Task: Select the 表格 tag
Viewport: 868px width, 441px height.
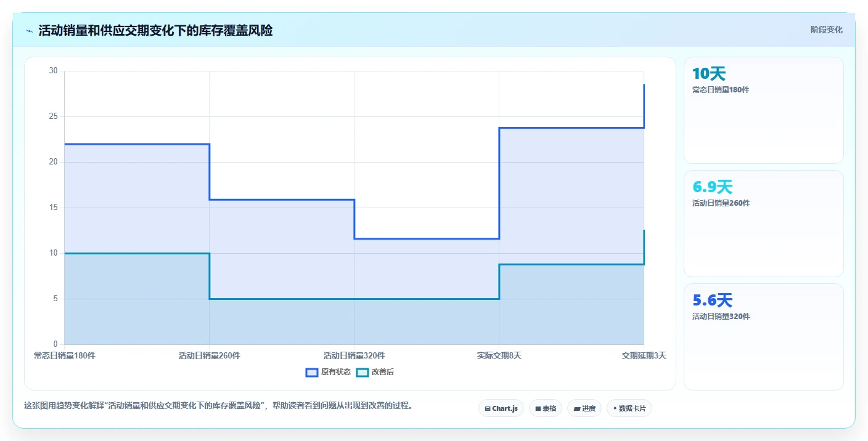Action: 546,408
